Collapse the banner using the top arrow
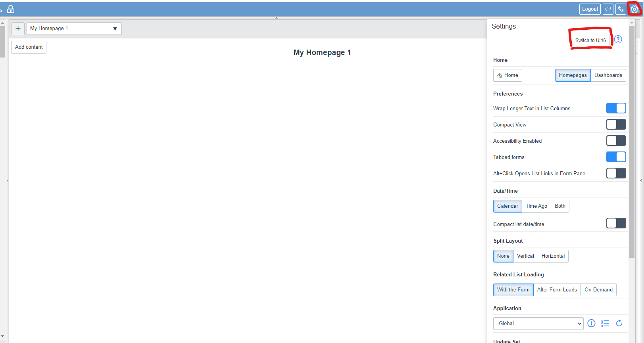Screen dimensions: 644x343 276,18
